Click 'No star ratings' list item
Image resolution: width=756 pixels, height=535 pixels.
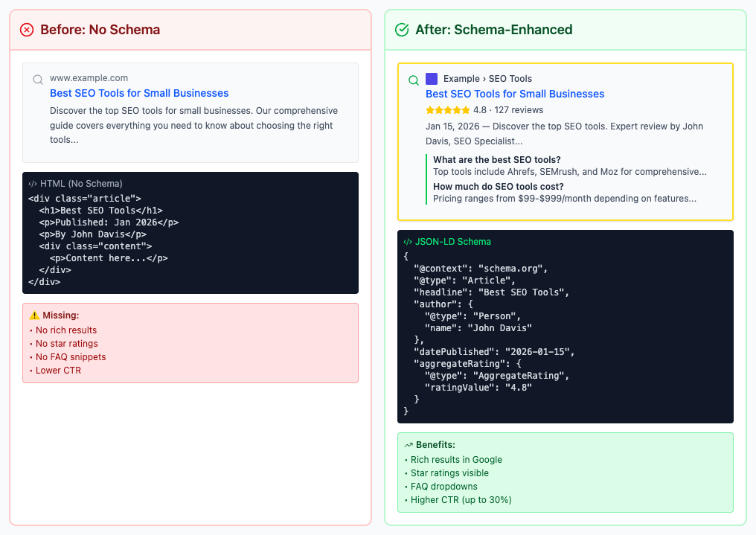[x=66, y=344]
